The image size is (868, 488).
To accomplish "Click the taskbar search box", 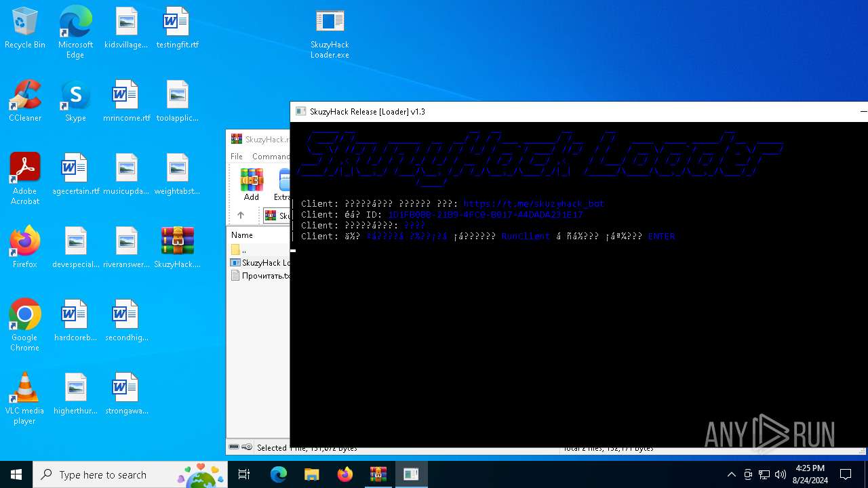I will coord(132,474).
